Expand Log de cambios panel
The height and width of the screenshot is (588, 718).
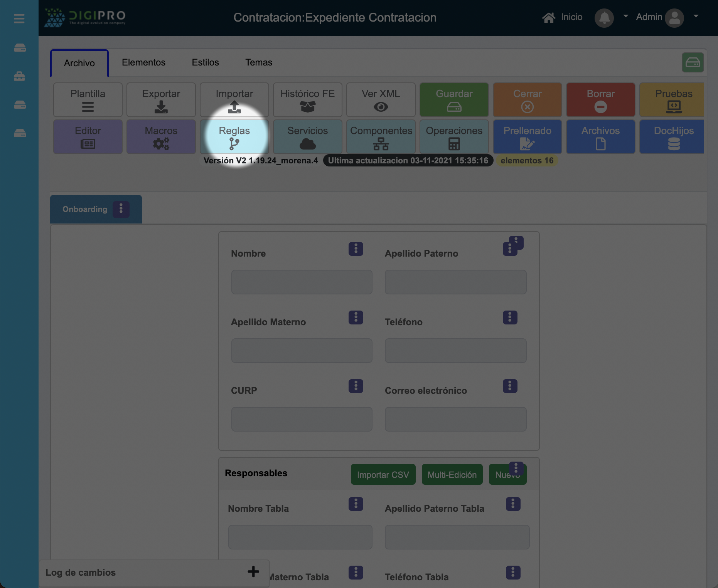tap(253, 572)
